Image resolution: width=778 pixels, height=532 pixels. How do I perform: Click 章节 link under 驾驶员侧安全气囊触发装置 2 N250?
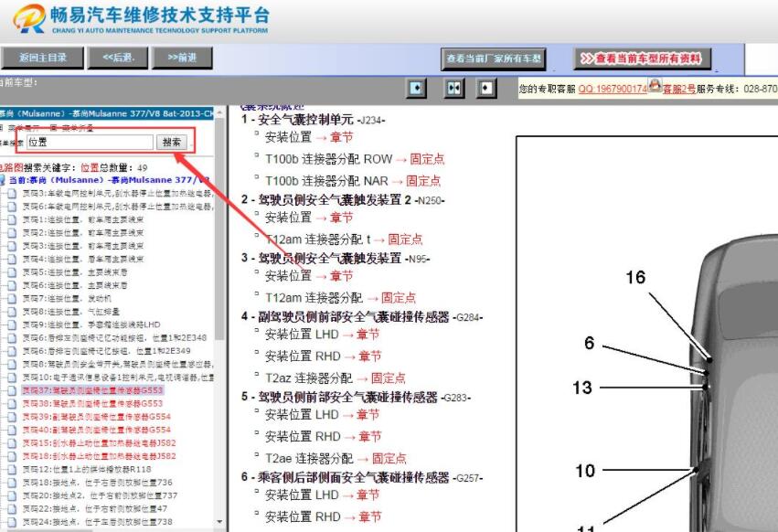(341, 218)
